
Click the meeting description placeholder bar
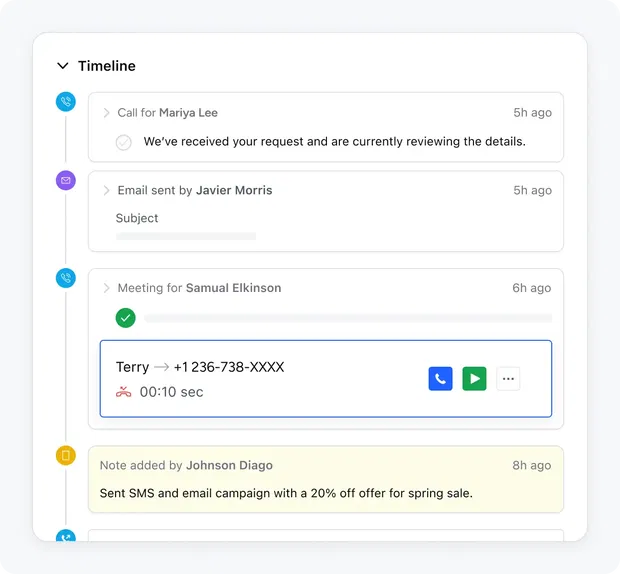348,318
